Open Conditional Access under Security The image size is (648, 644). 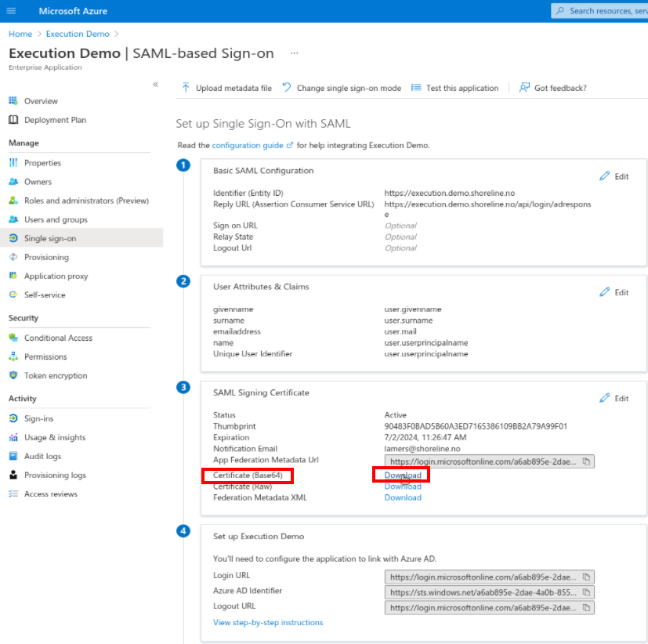click(x=58, y=338)
